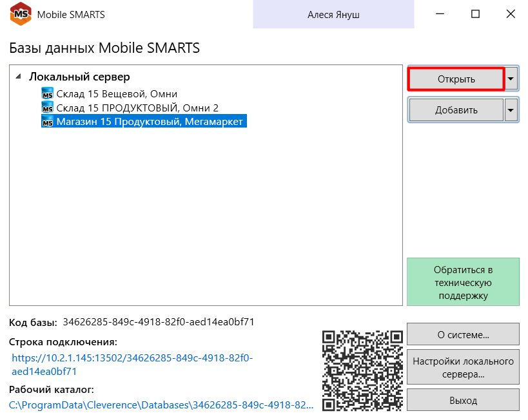Select Магазин 15 Продуктовый, Мегамаркет database
Viewport: 528px width, 420px height.
[150, 121]
